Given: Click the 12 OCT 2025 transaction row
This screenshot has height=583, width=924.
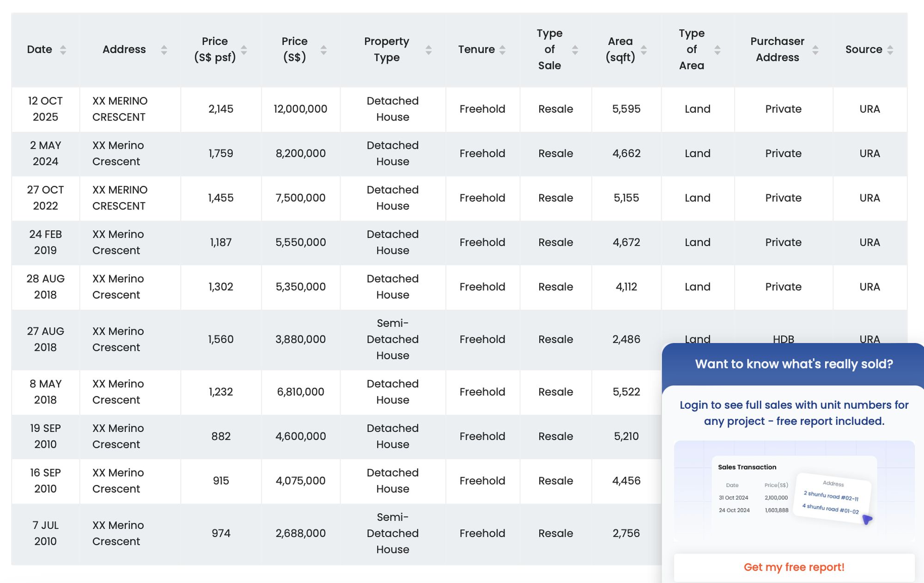Looking at the screenshot, I should pyautogui.click(x=45, y=109).
